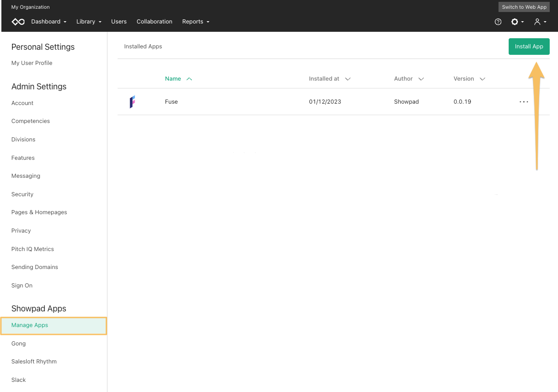Click the Showpad infinity logo
Image resolution: width=558 pixels, height=392 pixels.
coord(18,22)
